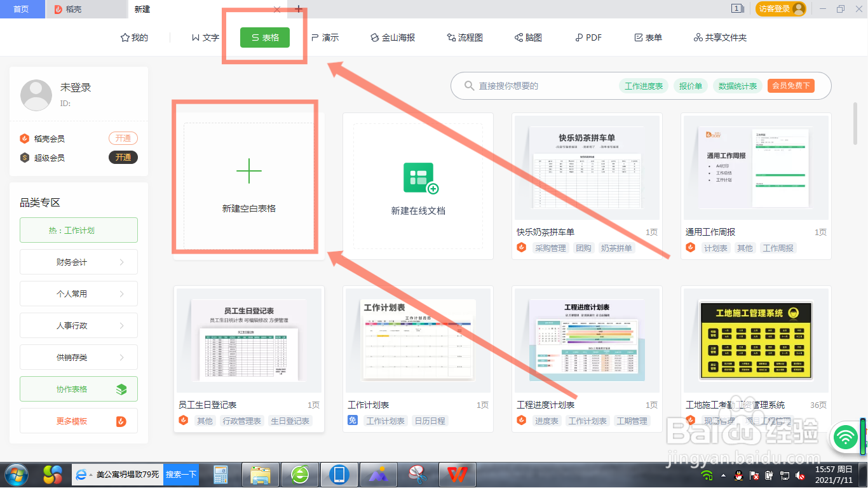Open 工程进度计划表 template thumbnail
This screenshot has width=868, height=488.
pyautogui.click(x=587, y=341)
